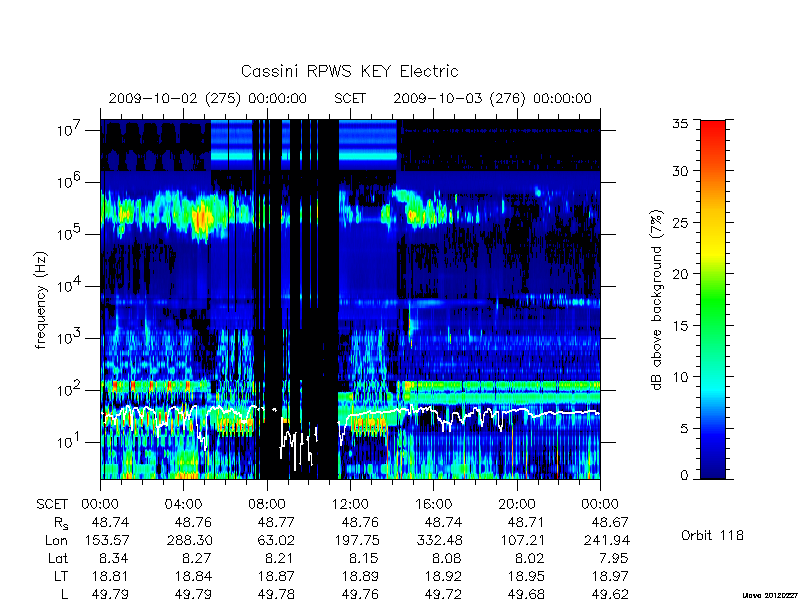Click Rs value 48.77

coord(276,522)
